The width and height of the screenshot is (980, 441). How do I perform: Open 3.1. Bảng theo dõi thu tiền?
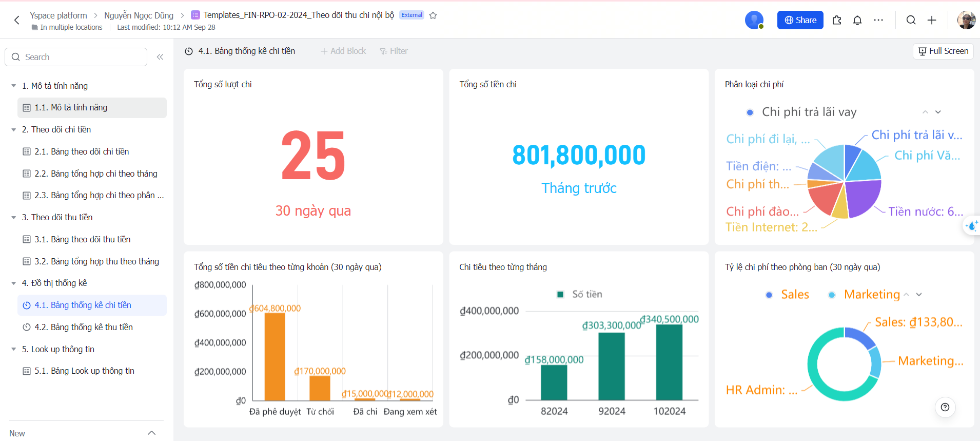(92, 239)
